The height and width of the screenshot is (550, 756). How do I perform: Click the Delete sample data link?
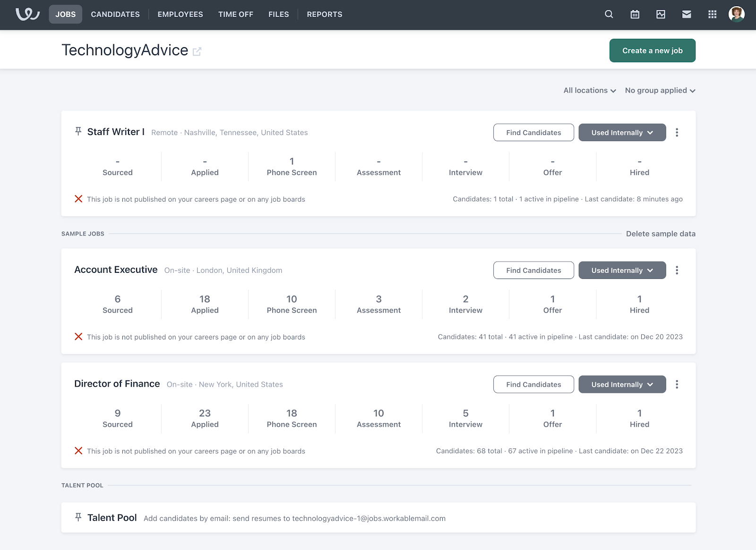coord(661,234)
